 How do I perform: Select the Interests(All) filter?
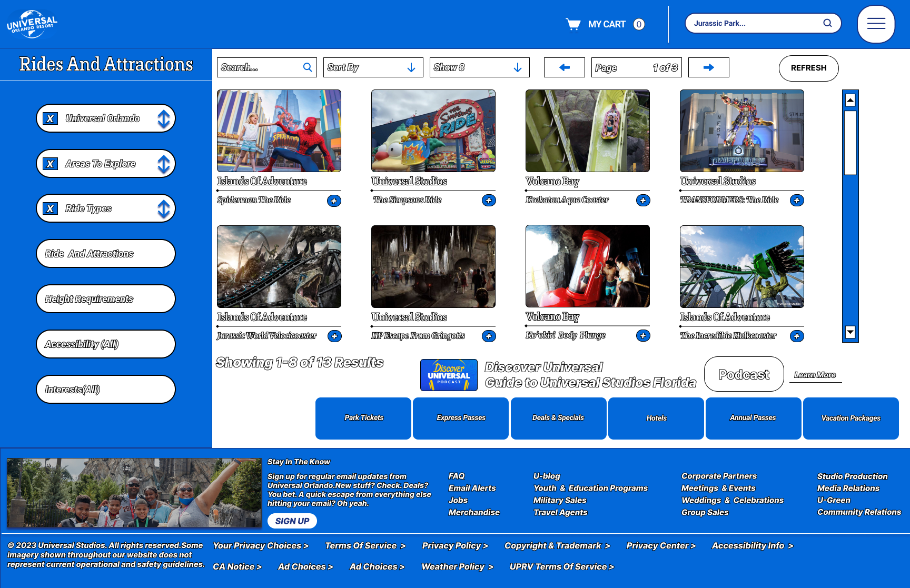click(106, 390)
